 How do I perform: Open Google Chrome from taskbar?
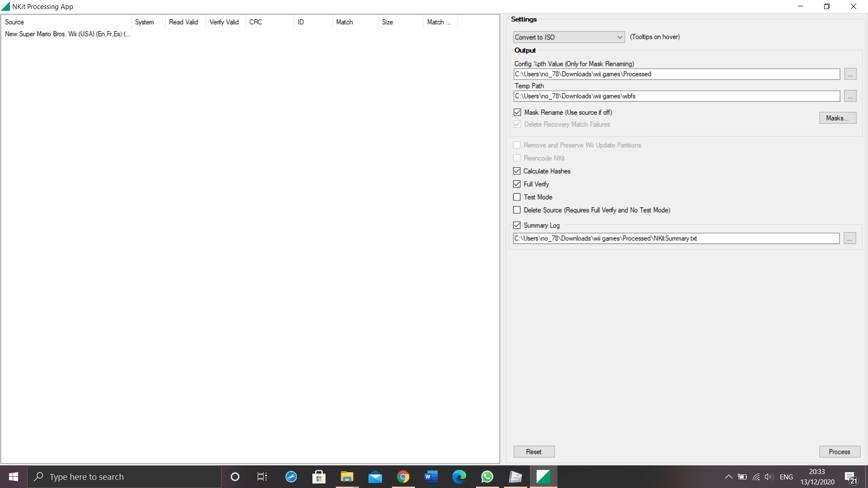pos(403,477)
